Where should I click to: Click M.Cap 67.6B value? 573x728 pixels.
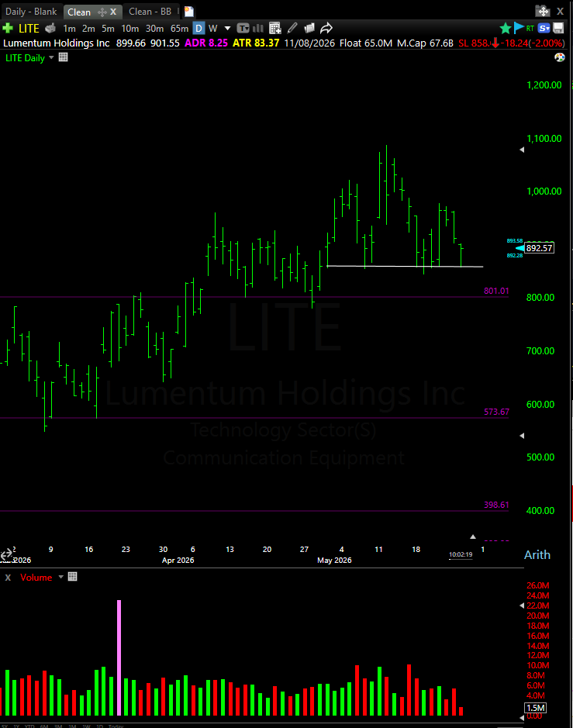(425, 43)
